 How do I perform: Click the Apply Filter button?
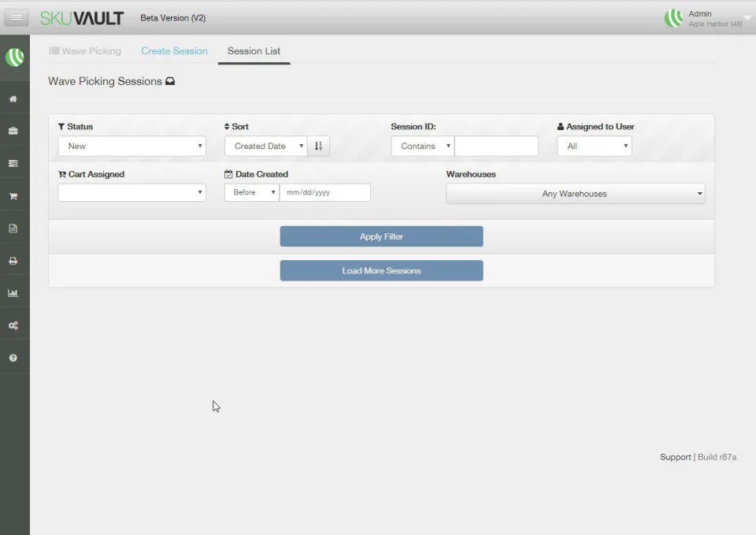click(381, 236)
